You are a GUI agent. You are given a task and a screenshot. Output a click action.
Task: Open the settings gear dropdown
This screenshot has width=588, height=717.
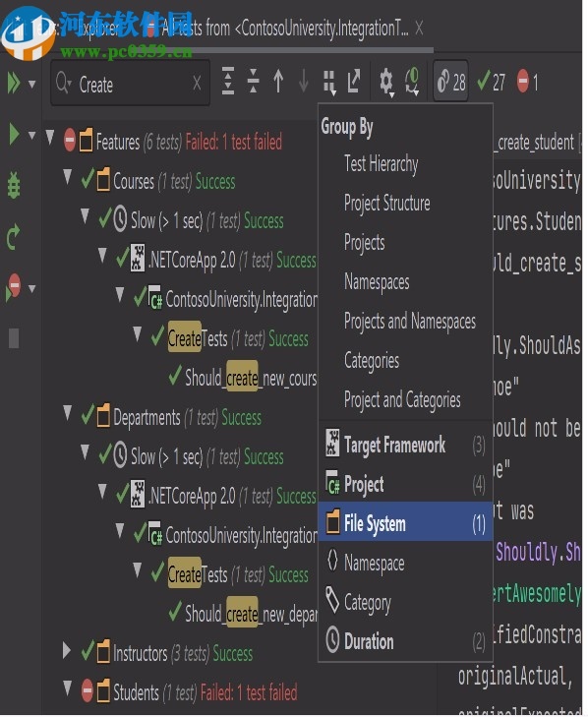click(x=386, y=83)
